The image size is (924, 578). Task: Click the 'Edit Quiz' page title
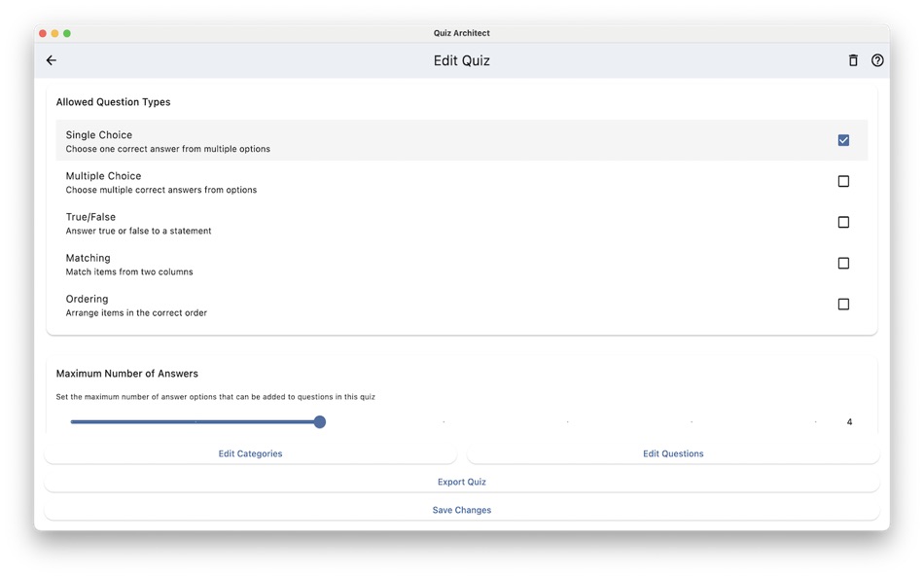(461, 60)
